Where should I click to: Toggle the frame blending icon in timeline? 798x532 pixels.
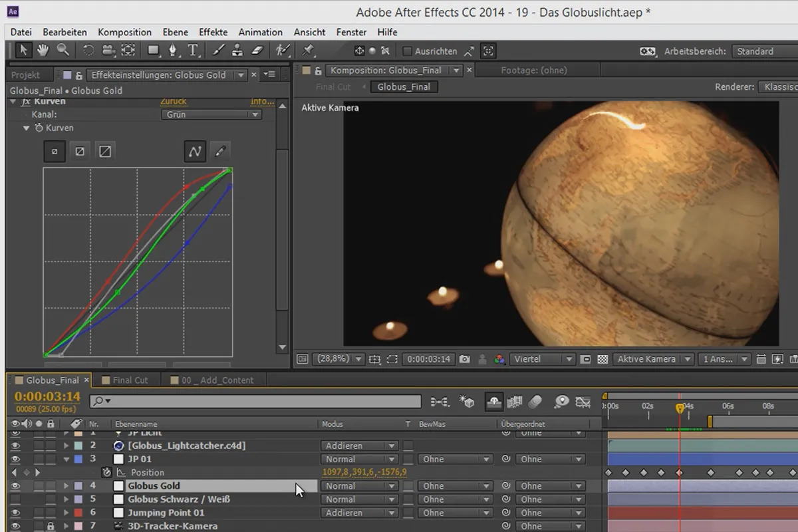515,402
